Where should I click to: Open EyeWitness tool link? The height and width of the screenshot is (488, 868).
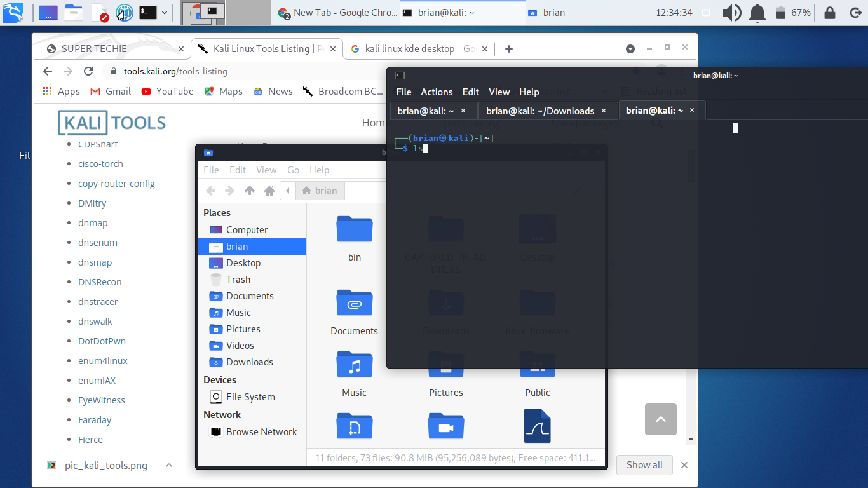102,400
